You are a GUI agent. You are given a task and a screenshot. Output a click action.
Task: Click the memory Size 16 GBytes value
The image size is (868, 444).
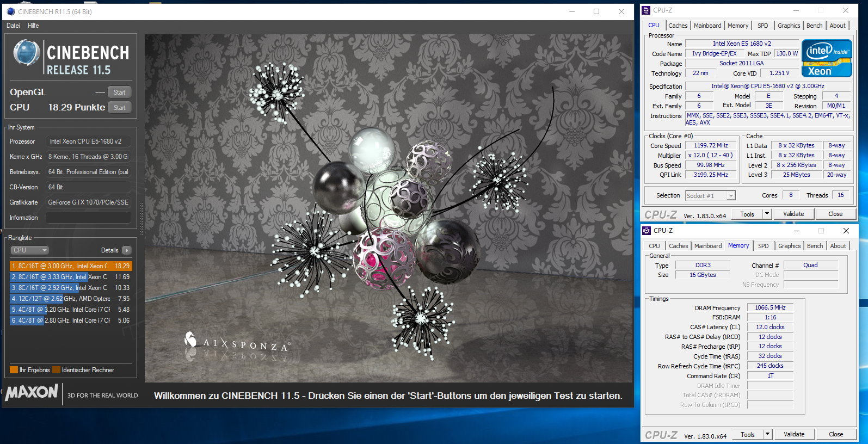(x=703, y=275)
